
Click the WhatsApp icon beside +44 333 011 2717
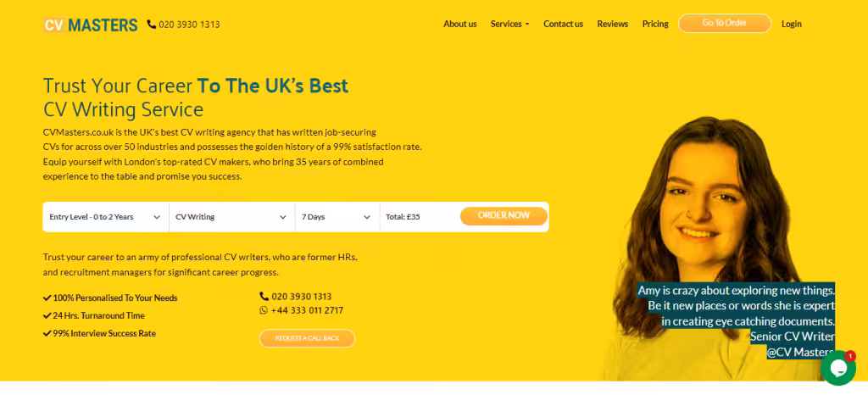[264, 310]
